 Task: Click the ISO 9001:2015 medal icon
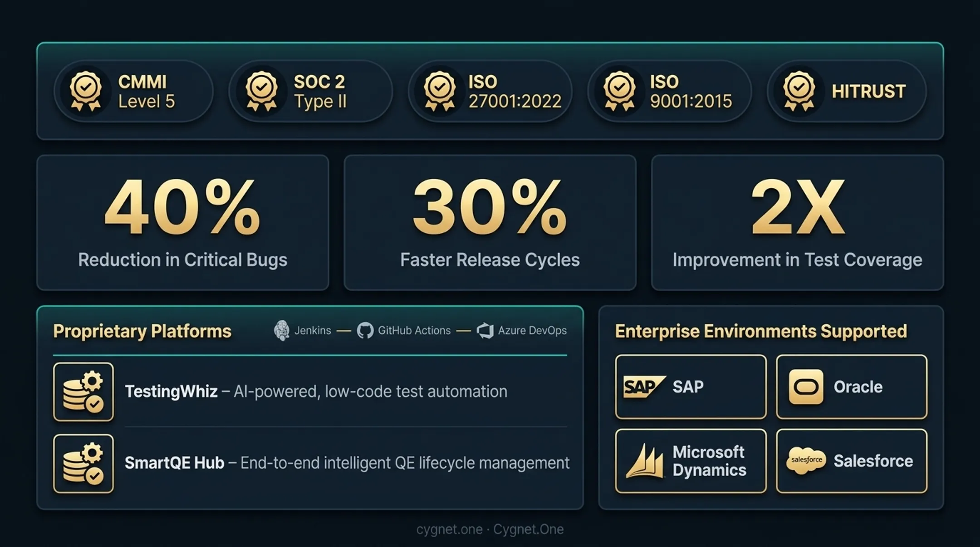point(619,91)
